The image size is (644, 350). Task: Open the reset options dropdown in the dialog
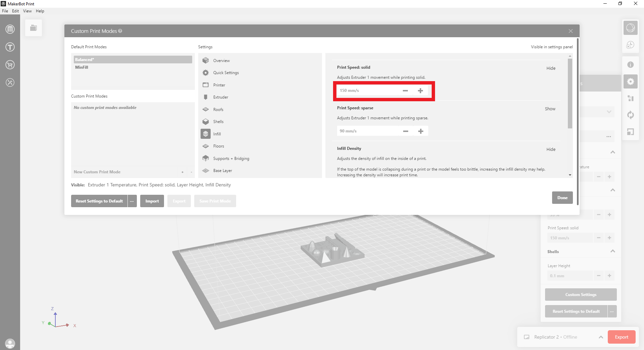coord(132,201)
